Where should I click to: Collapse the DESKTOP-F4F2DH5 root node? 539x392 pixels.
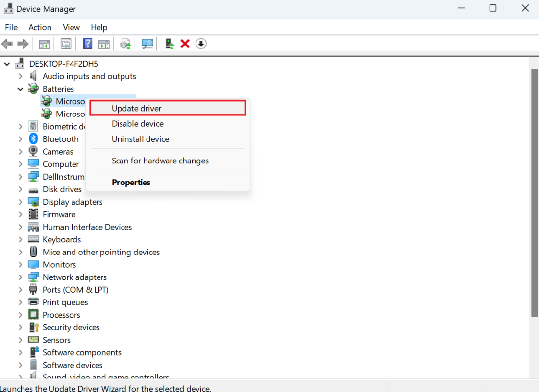(x=7, y=64)
